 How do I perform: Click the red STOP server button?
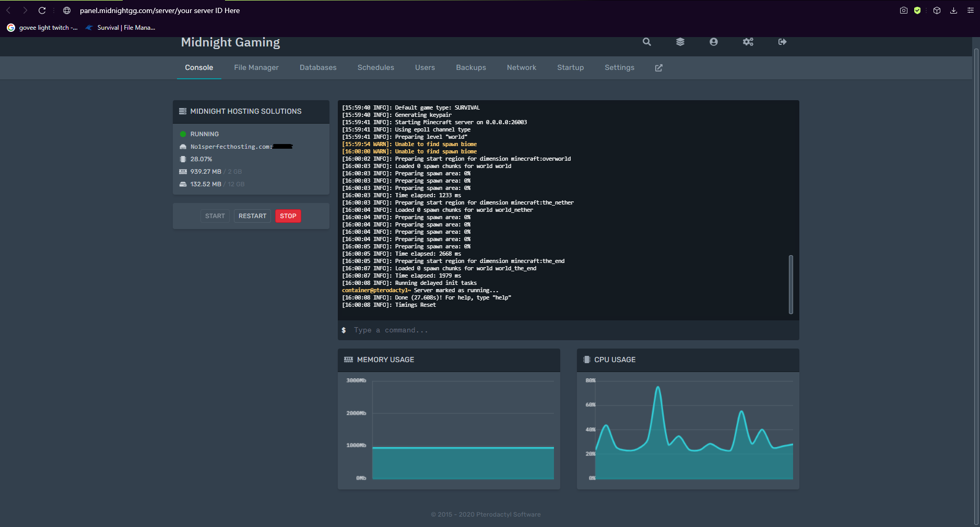coord(288,216)
